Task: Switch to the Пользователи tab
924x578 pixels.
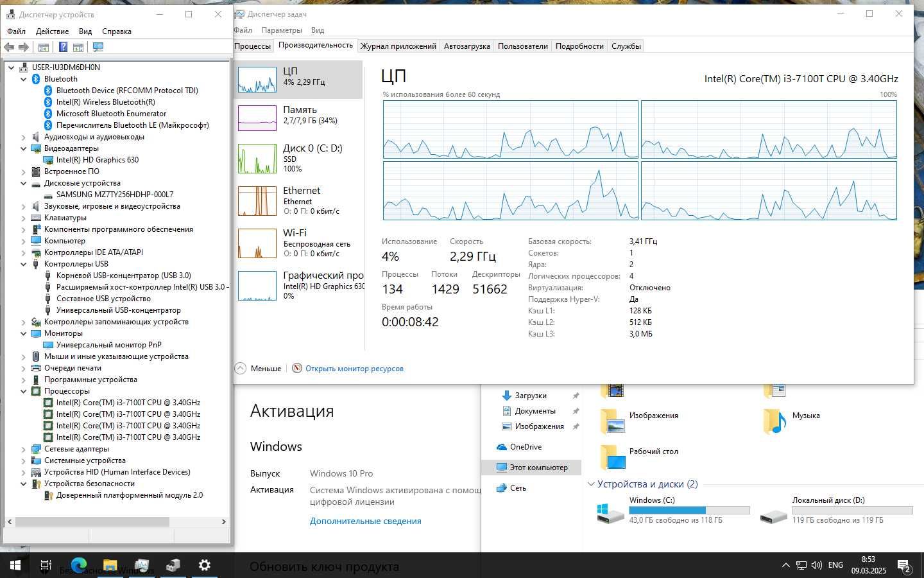Action: 523,46
